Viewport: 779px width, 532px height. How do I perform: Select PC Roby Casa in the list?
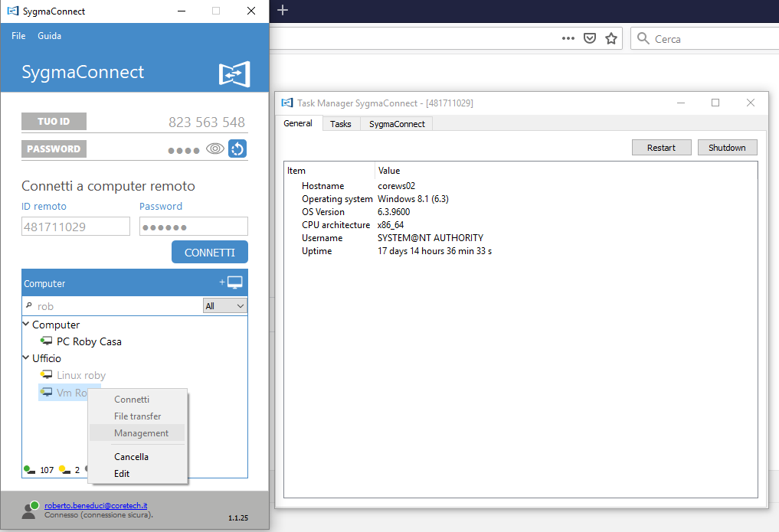click(89, 341)
